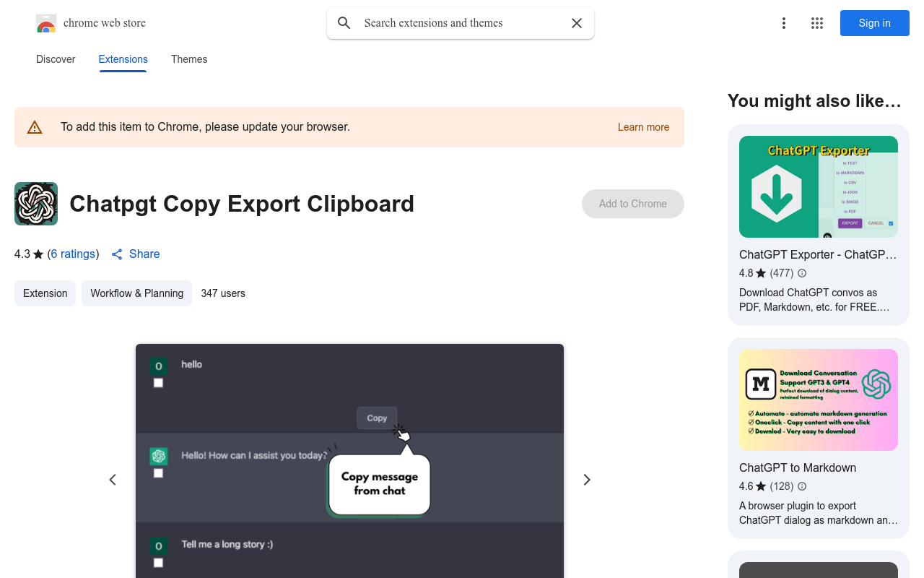The height and width of the screenshot is (578, 924).
Task: Click the Extension category chip
Action: pyautogui.click(x=45, y=293)
